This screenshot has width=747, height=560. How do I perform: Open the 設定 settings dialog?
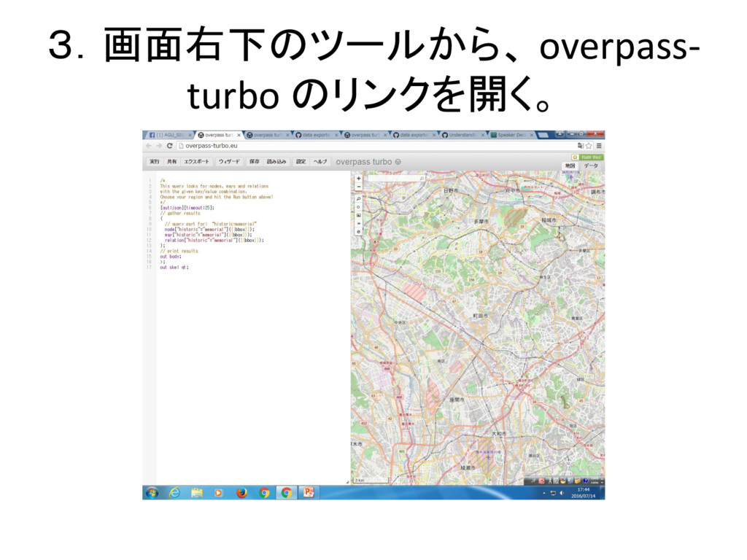click(x=301, y=162)
